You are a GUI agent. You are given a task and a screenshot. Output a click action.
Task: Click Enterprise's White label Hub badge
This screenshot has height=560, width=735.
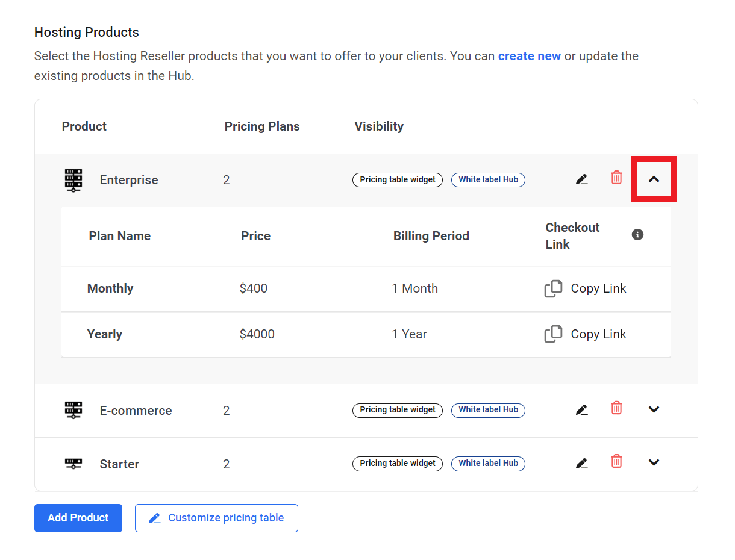(488, 179)
